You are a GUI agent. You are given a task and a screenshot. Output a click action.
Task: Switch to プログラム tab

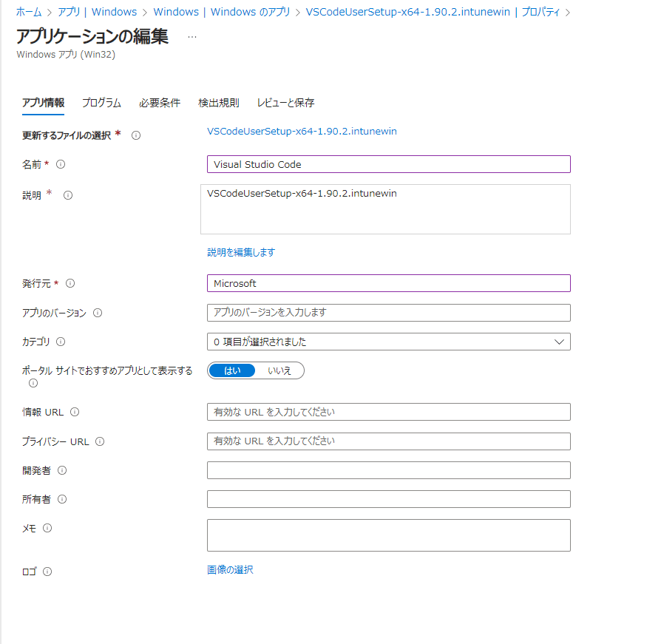click(101, 103)
